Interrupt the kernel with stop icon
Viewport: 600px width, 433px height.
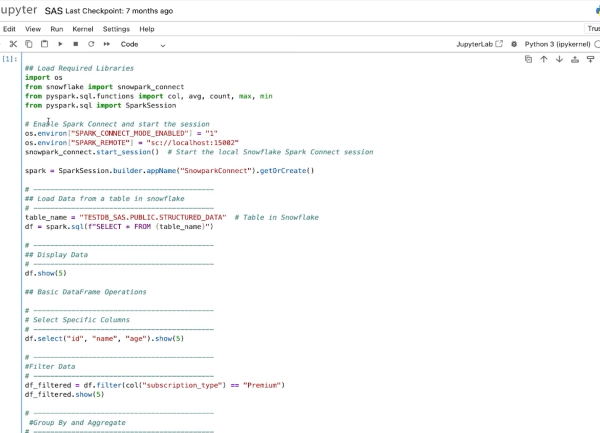point(76,44)
